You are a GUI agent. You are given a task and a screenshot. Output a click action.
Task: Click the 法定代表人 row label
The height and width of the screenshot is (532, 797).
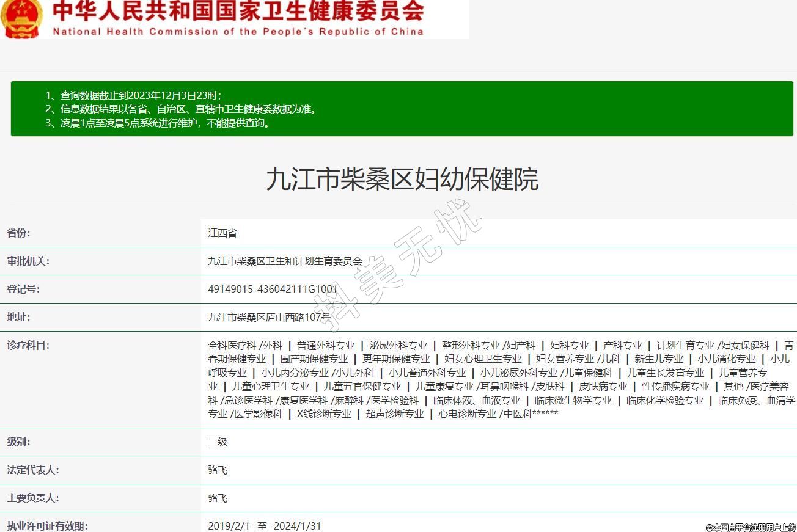33,470
